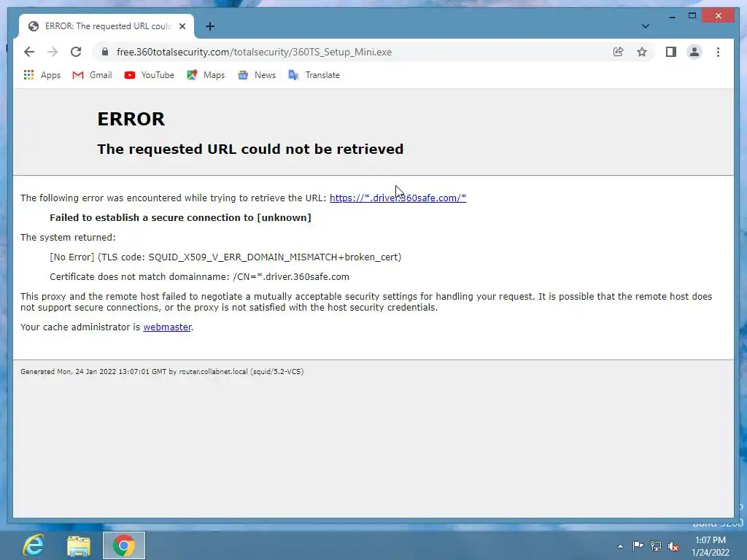Show hidden system tray icons
The width and height of the screenshot is (747, 560).
coord(620,546)
